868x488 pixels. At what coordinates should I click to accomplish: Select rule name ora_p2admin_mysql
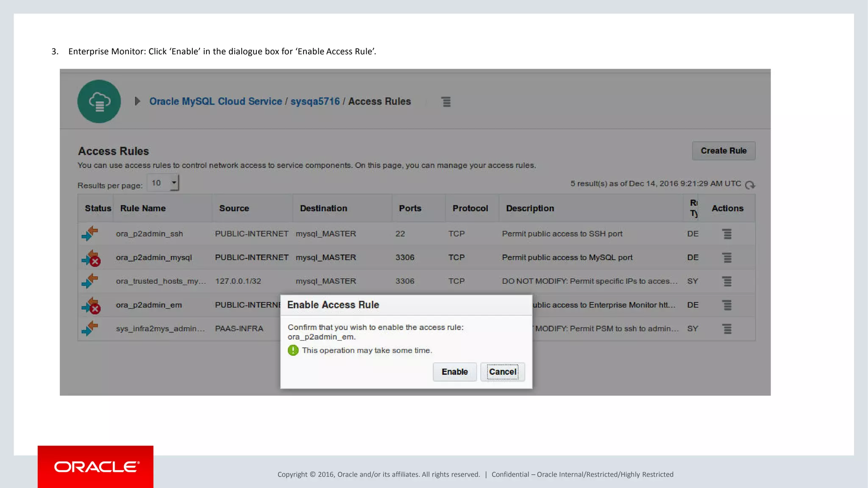pyautogui.click(x=154, y=258)
